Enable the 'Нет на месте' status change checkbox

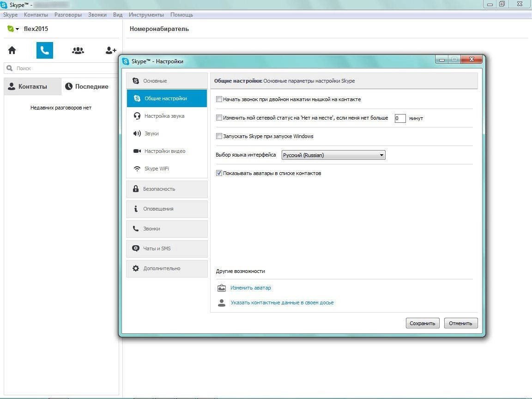click(x=219, y=118)
